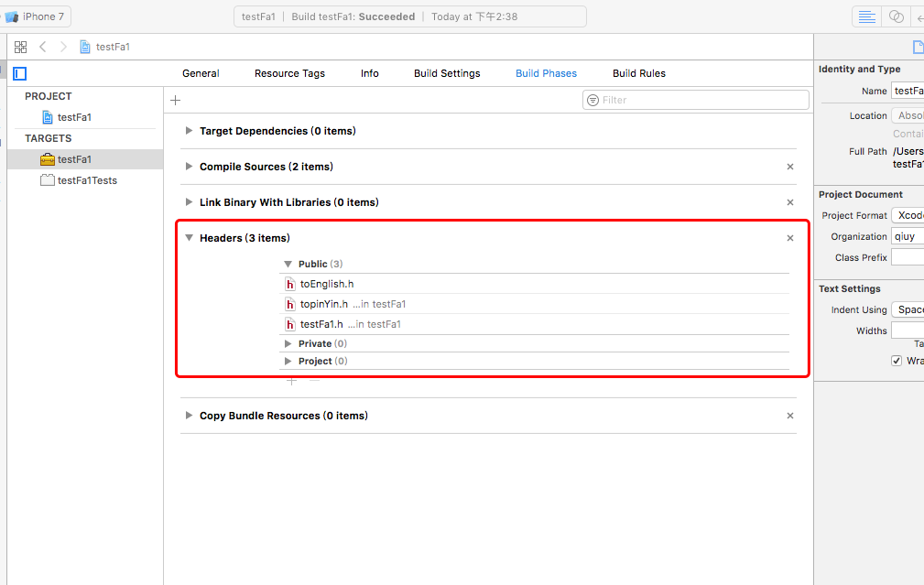Select the Build Phases tab
This screenshot has width=924, height=585.
(547, 73)
